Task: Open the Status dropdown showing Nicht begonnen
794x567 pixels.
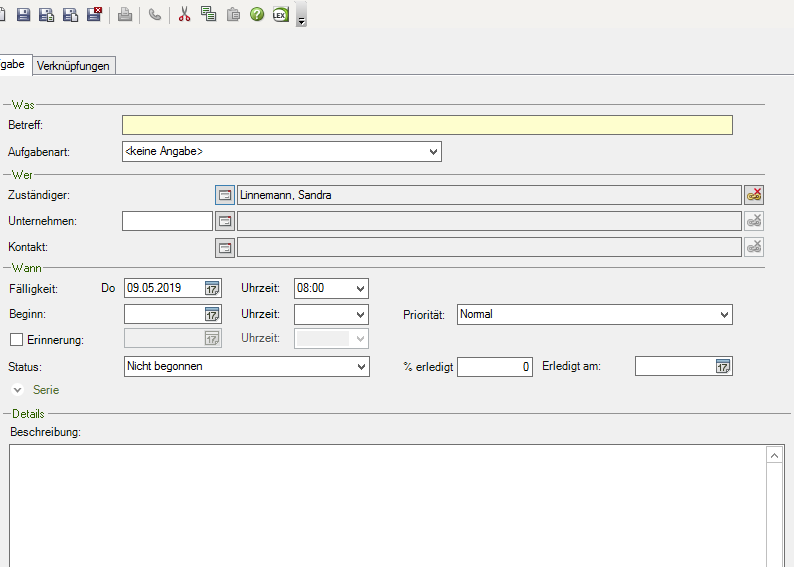Action: click(361, 367)
